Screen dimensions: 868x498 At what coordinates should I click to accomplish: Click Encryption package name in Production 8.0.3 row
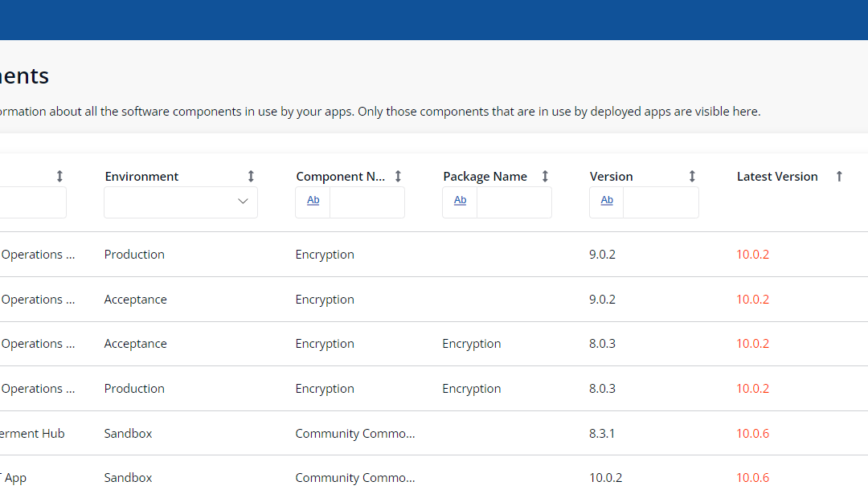click(x=472, y=389)
